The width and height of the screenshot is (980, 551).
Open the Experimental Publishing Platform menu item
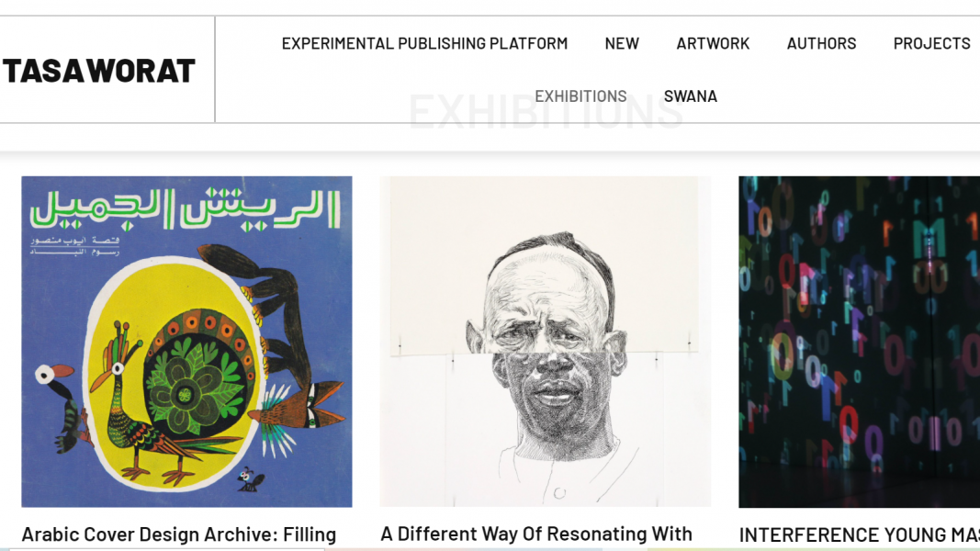pyautogui.click(x=424, y=44)
